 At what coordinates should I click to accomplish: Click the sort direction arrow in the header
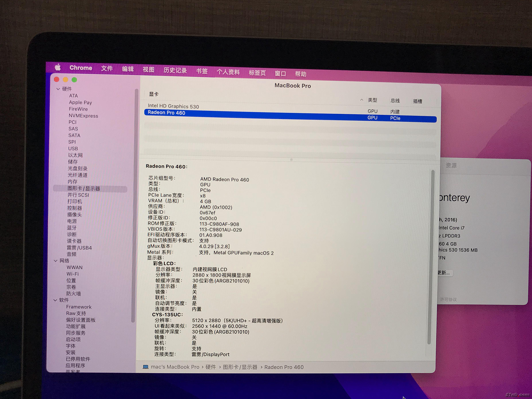click(x=362, y=100)
